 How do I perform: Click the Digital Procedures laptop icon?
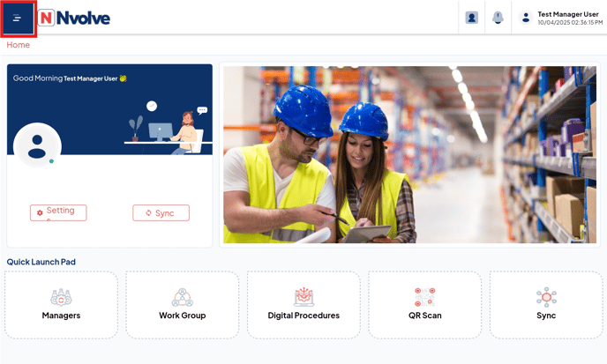pyautogui.click(x=303, y=297)
